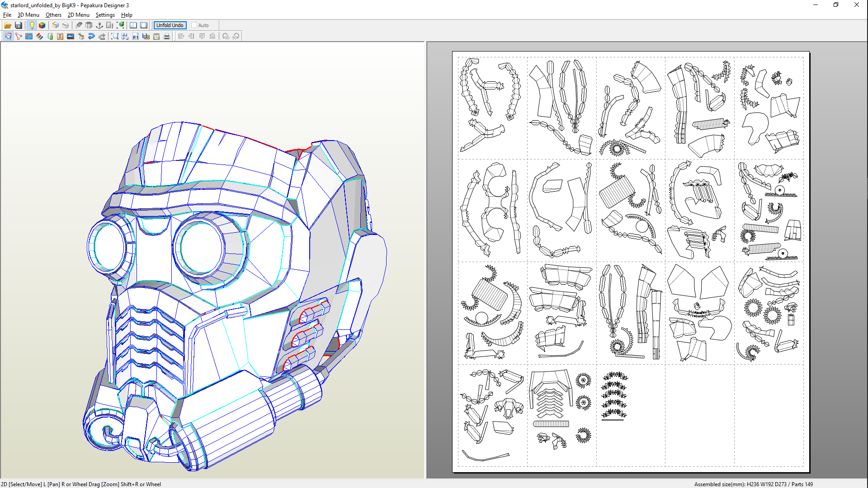This screenshot has height=488, width=868.
Task: Click the align right icon
Action: pos(191,36)
